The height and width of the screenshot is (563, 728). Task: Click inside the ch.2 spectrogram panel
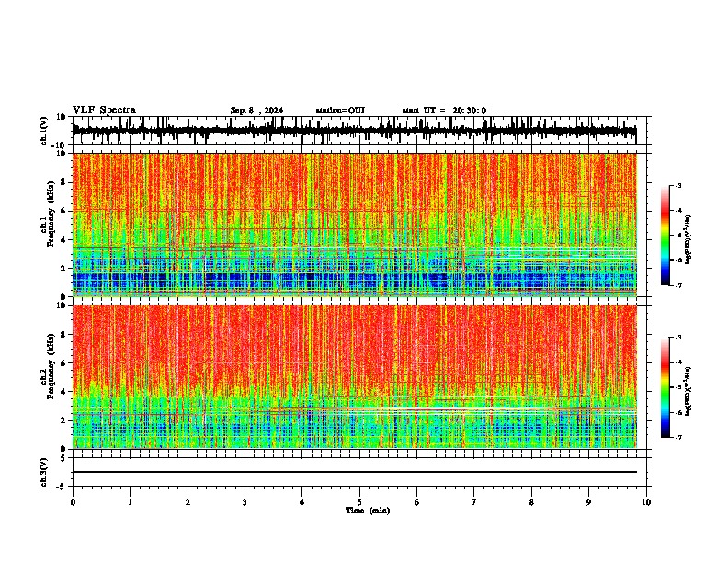tap(354, 377)
